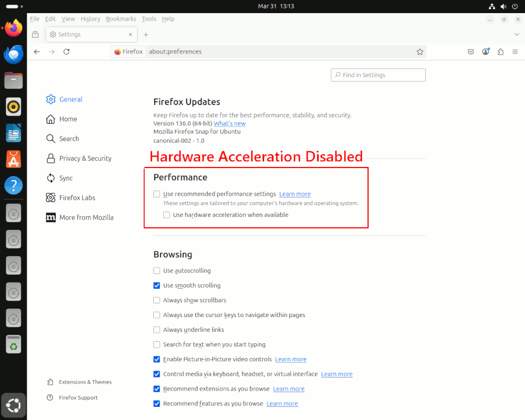Viewport: 525px width, 420px height.
Task: Enable Use autoscrolling checkbox
Action: (156, 270)
